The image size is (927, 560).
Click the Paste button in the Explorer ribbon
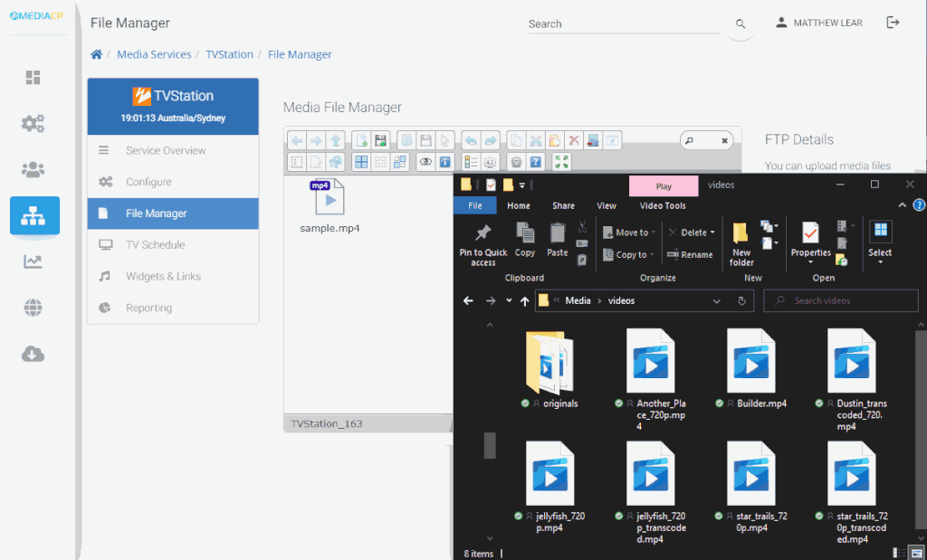[557, 240]
